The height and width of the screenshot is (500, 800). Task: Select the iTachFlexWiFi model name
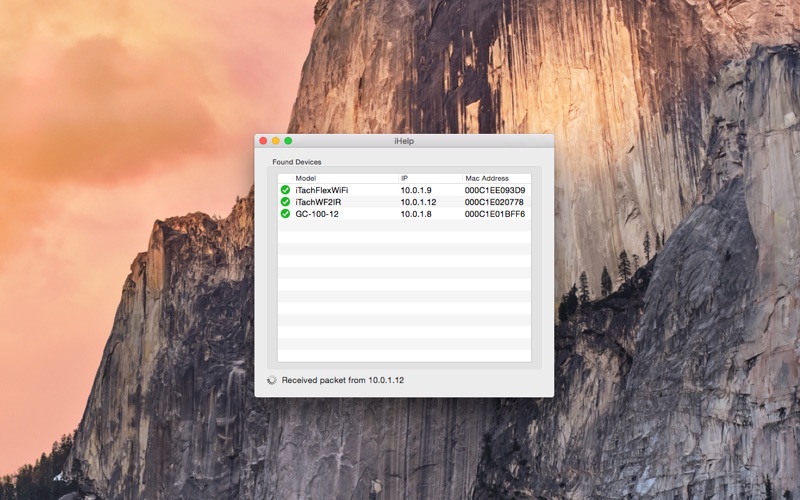[x=321, y=190]
